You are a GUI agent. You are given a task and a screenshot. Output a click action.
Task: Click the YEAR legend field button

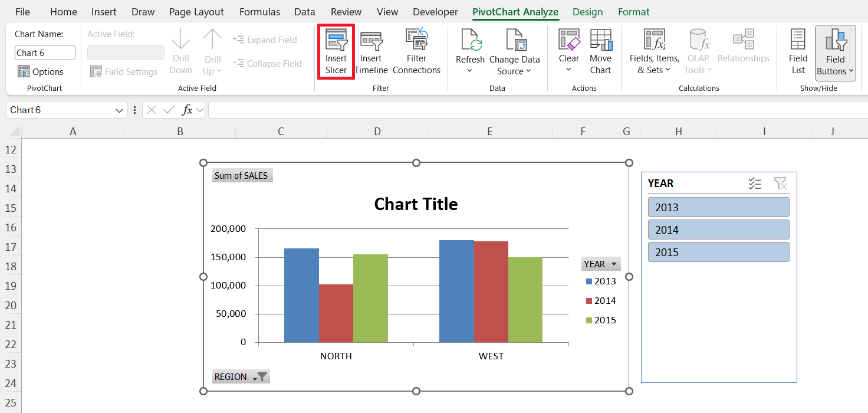pos(600,264)
